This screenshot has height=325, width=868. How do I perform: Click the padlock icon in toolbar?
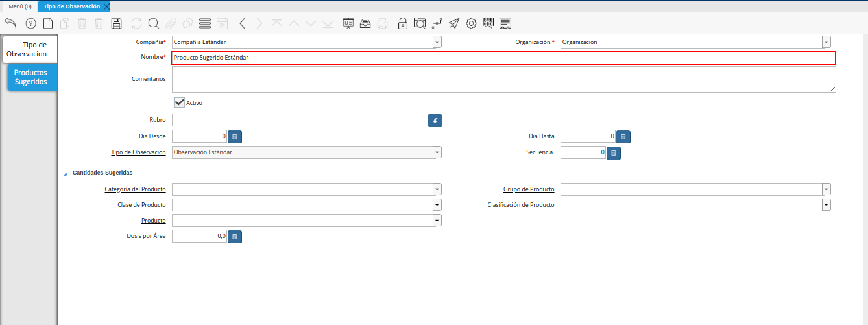402,23
